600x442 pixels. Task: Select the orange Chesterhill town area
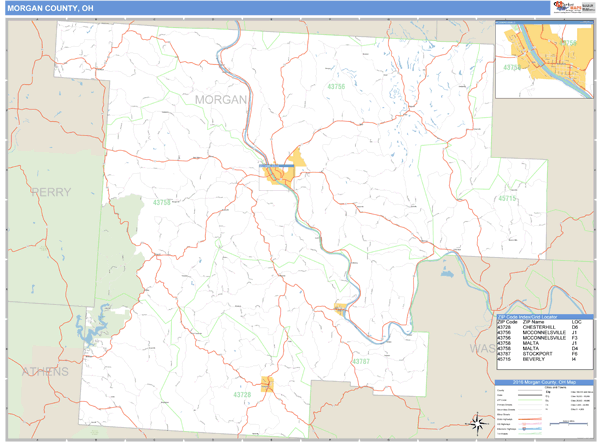point(267,383)
